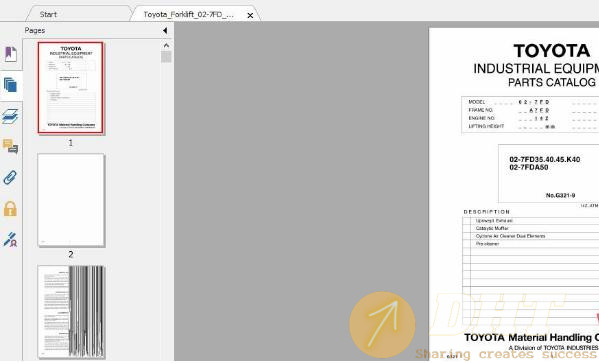Select the Toyota_Forklift_02-7FD document tab
The height and width of the screenshot is (363, 599).
tap(188, 15)
